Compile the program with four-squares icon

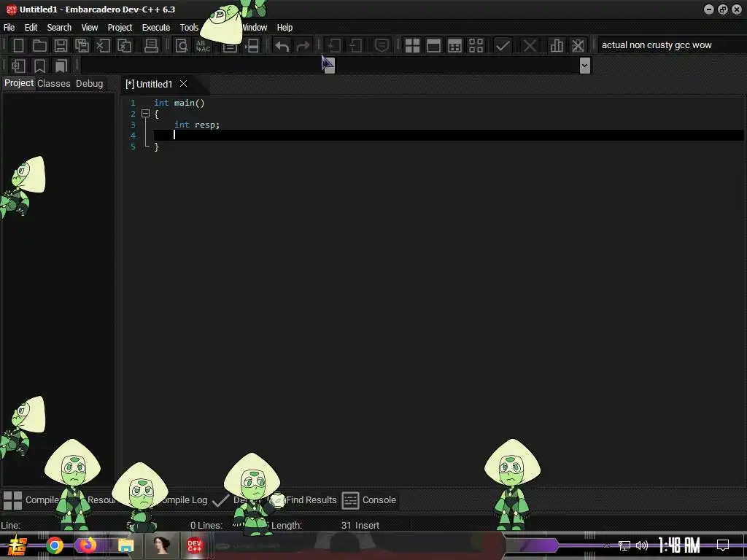(412, 46)
